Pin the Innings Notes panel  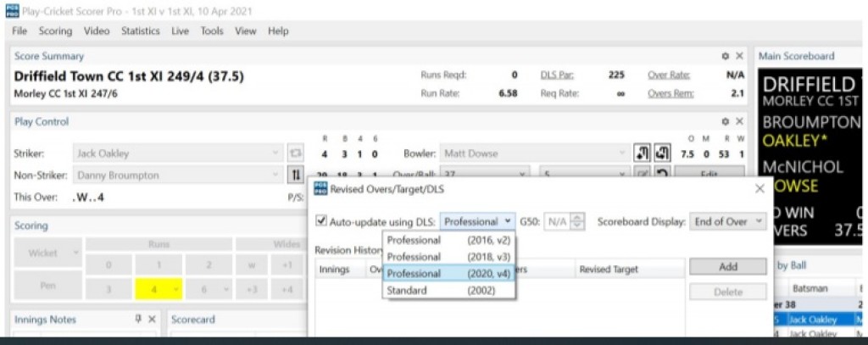[139, 320]
